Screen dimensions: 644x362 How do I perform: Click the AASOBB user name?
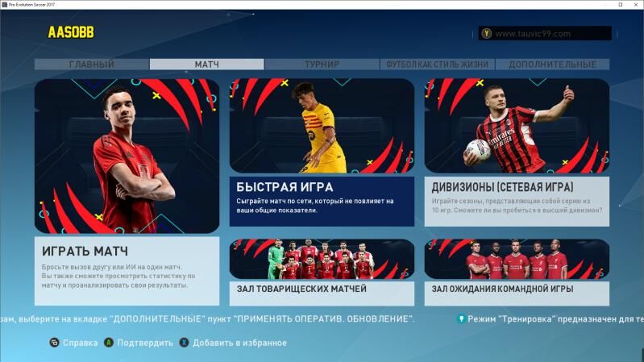click(71, 32)
